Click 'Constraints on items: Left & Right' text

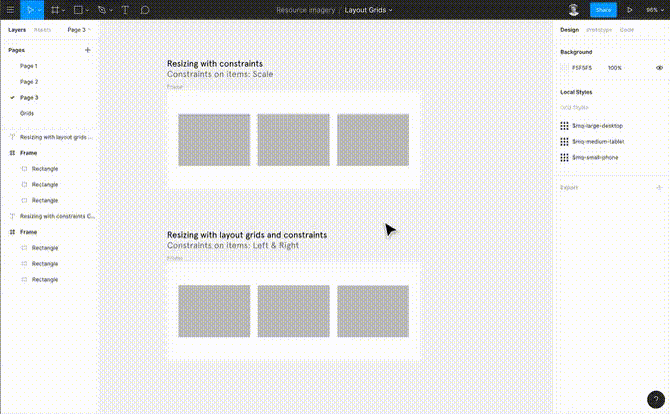pyautogui.click(x=233, y=245)
